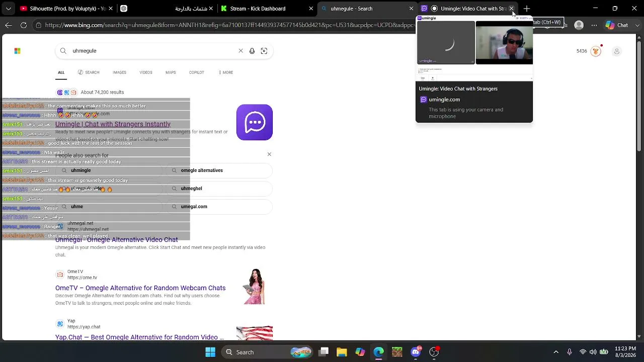This screenshot has height=362, width=644.
Task: Open the Copilot Chat sidebar button
Action: click(x=617, y=25)
